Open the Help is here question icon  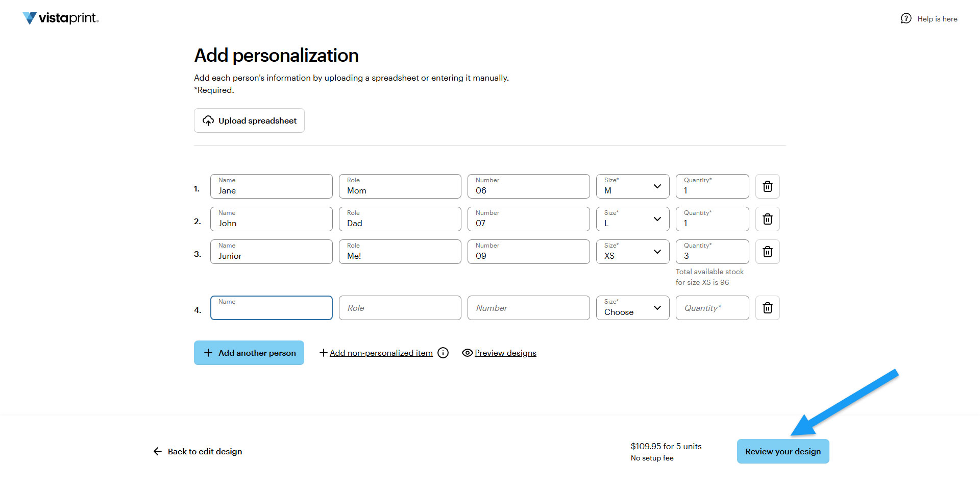[906, 19]
